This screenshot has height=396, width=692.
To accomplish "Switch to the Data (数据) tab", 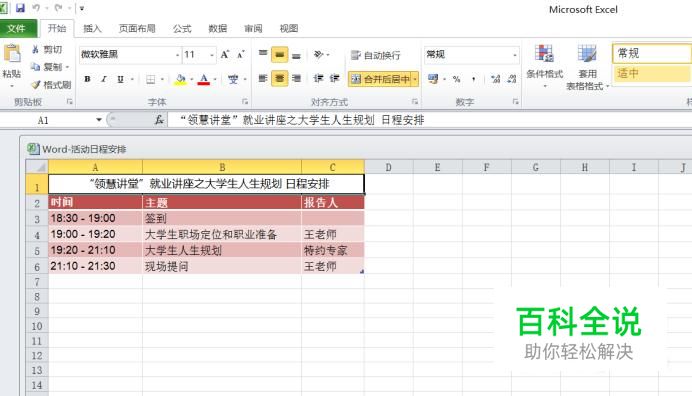I will (218, 28).
